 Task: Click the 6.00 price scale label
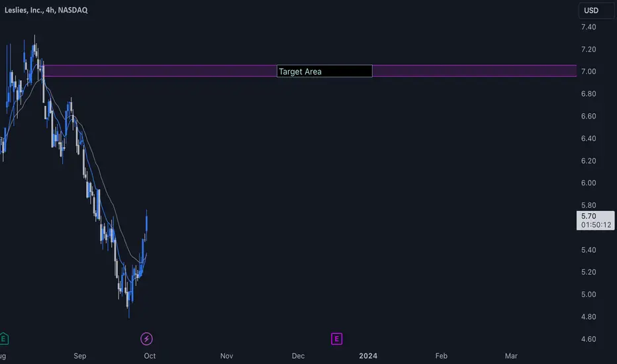click(589, 183)
